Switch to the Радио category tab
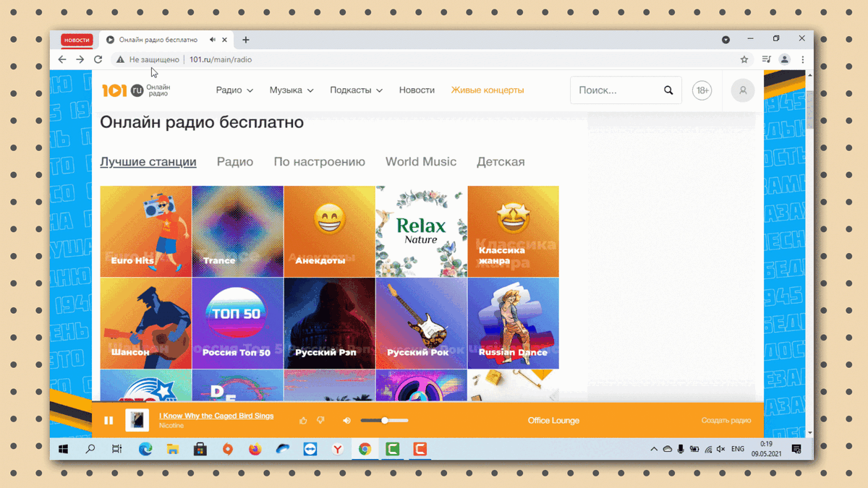This screenshot has height=488, width=868. pos(235,162)
